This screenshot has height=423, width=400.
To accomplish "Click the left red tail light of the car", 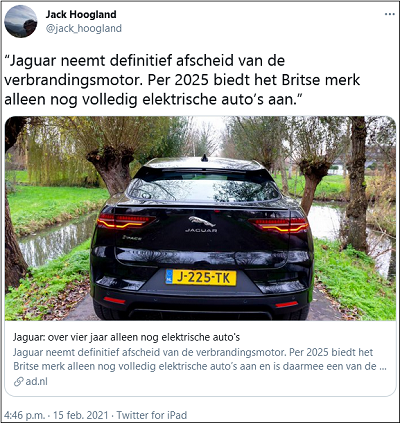I will (125, 221).
